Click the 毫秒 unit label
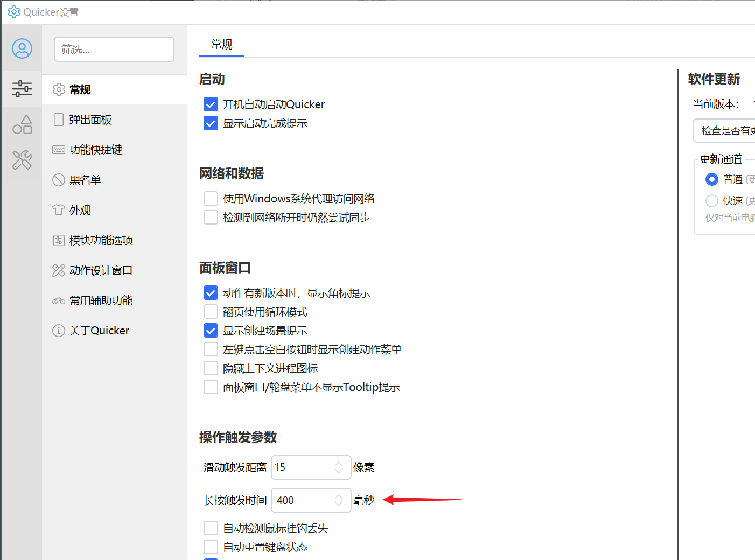755x560 pixels. (x=364, y=500)
